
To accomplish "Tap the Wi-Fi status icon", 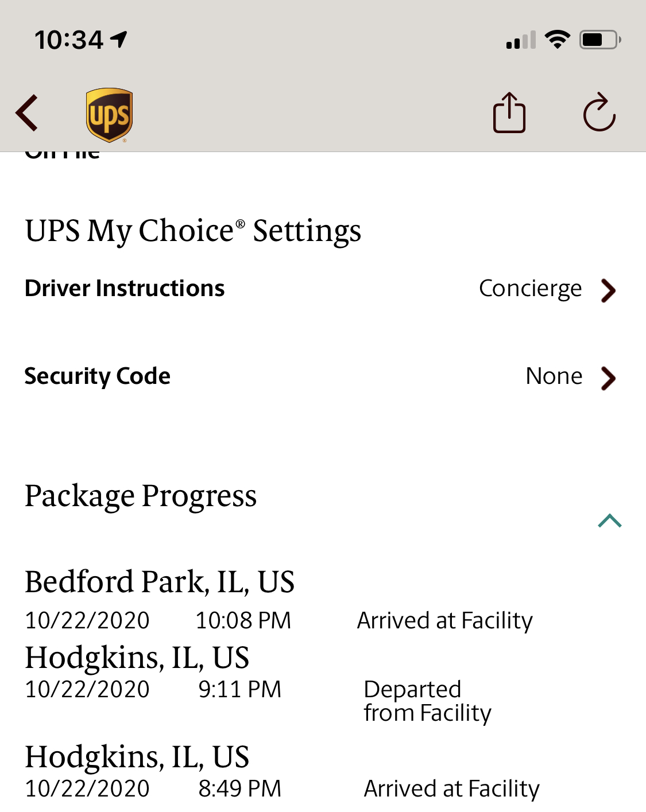I will click(557, 40).
